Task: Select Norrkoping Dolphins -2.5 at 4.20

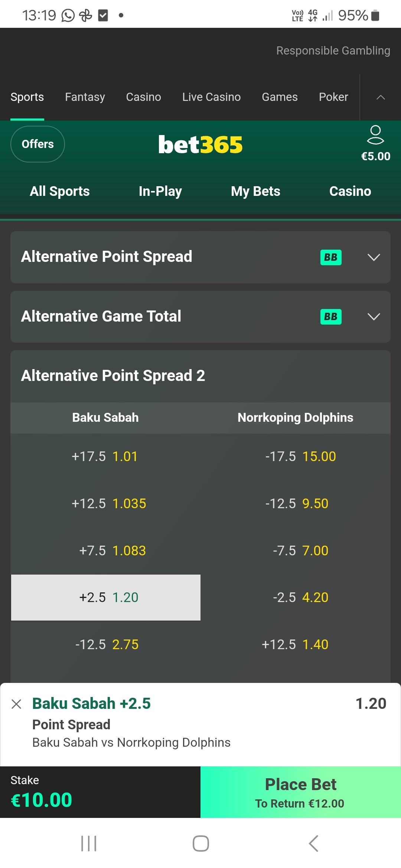Action: pos(296,598)
